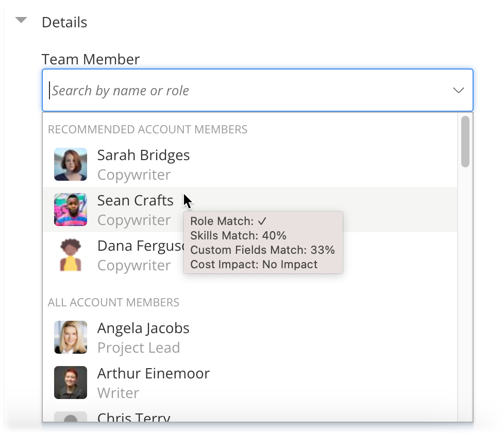This screenshot has width=504, height=433.
Task: Select Sean Crafts as team member
Action: 250,210
